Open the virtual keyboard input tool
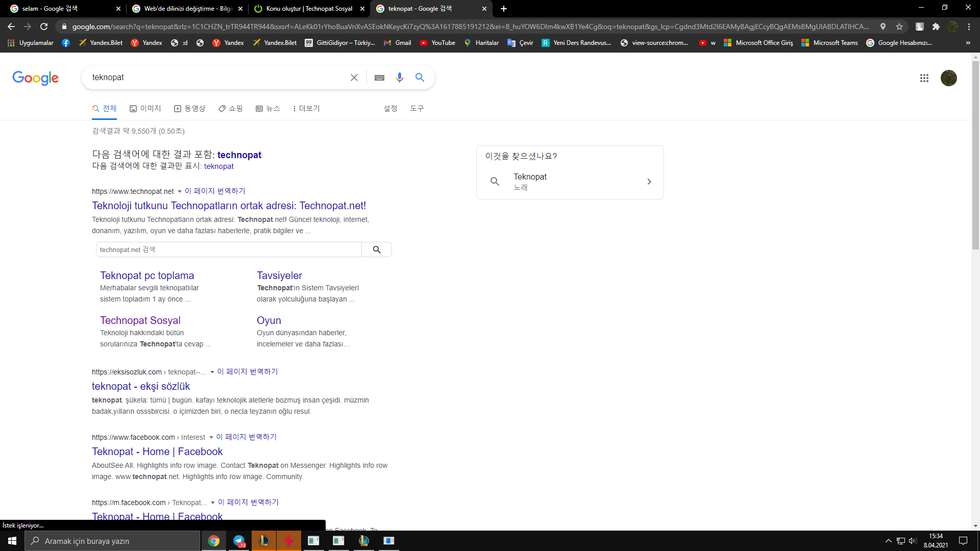The height and width of the screenshot is (551, 980). point(379,78)
